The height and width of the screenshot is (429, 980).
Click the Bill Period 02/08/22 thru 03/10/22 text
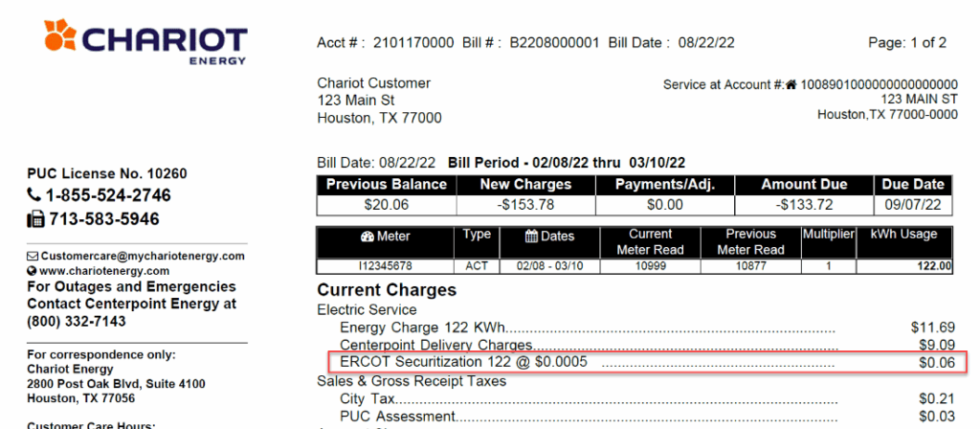click(x=567, y=163)
